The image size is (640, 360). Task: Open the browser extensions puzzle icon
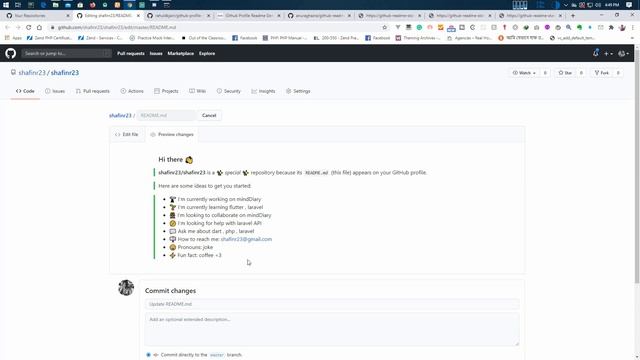click(x=611, y=27)
